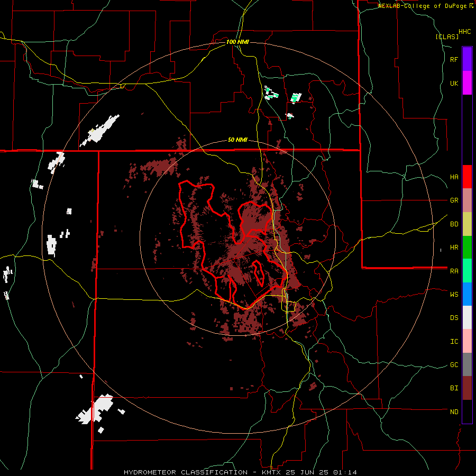Click the 'HR' legend label
This screenshot has height=476, width=476.
454,248
